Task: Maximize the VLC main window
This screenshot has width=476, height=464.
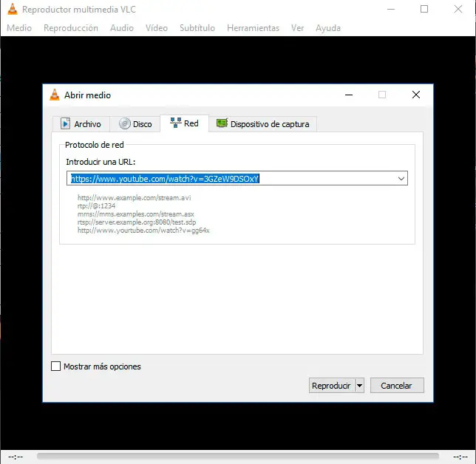Action: [x=424, y=9]
